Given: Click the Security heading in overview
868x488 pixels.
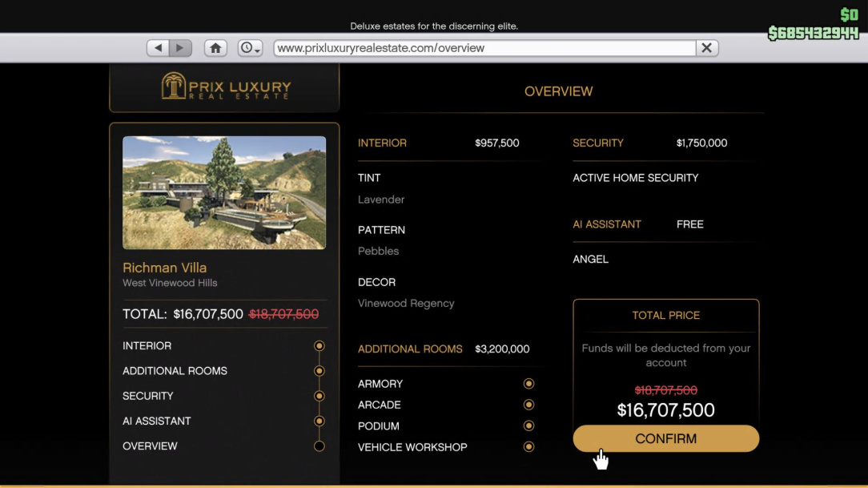Looking at the screenshot, I should point(598,143).
